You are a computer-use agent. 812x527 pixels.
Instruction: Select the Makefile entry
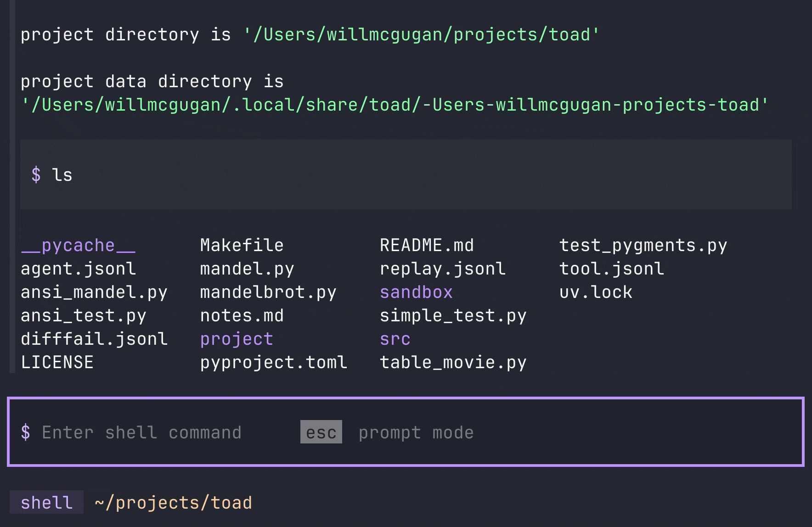(241, 245)
